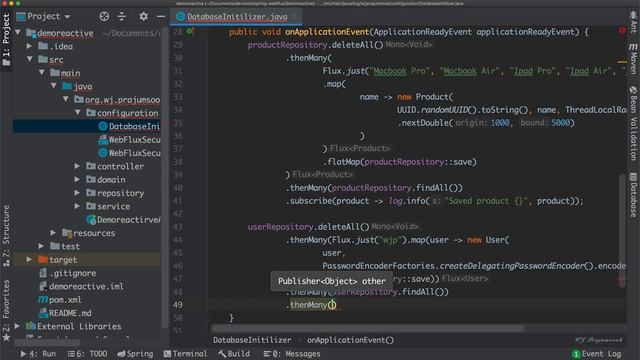Collapse the org.wj.prajumsoo package

(66, 99)
